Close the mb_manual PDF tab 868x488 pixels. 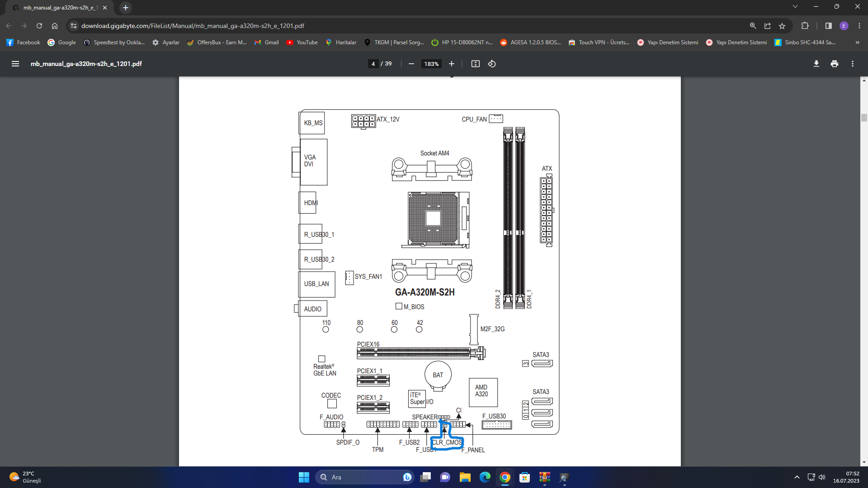[x=105, y=8]
